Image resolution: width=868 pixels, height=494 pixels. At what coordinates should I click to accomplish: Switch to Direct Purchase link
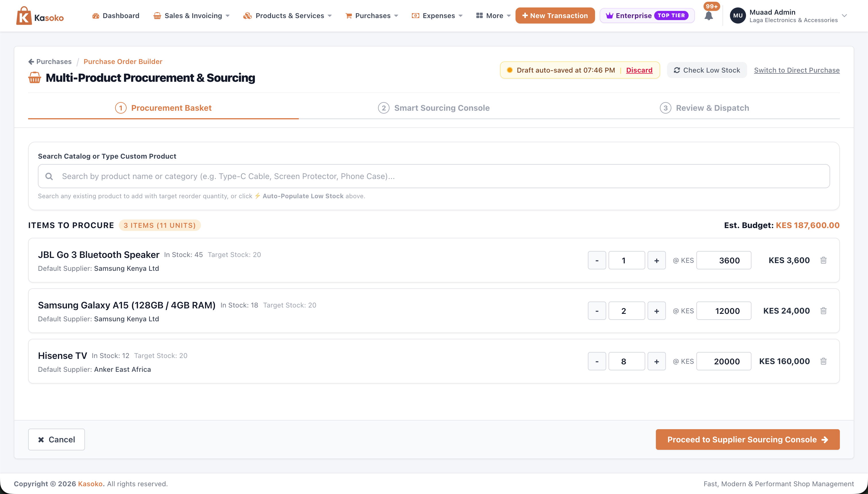(797, 70)
